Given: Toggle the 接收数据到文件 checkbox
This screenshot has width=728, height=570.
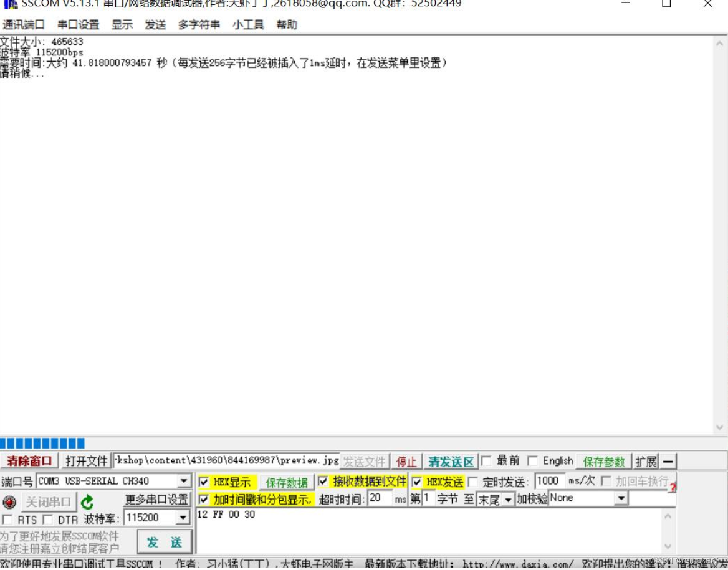Looking at the screenshot, I should pyautogui.click(x=323, y=482).
